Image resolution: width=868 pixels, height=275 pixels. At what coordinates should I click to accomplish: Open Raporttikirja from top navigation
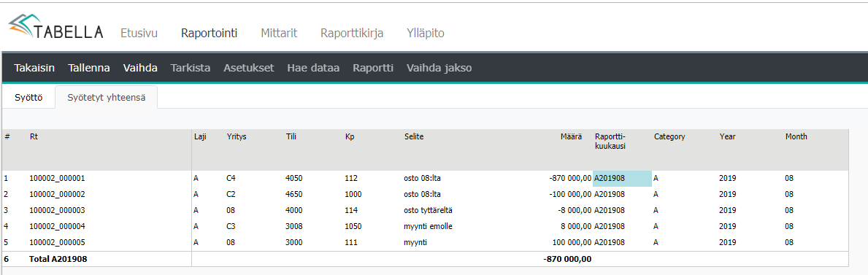coord(352,34)
